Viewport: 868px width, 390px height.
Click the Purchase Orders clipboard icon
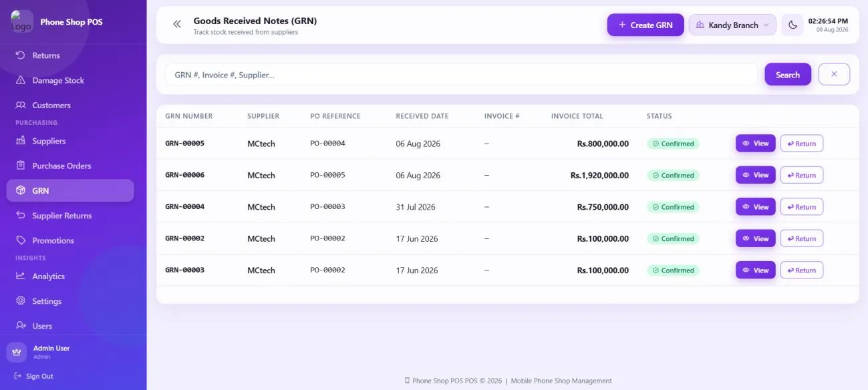(21, 166)
